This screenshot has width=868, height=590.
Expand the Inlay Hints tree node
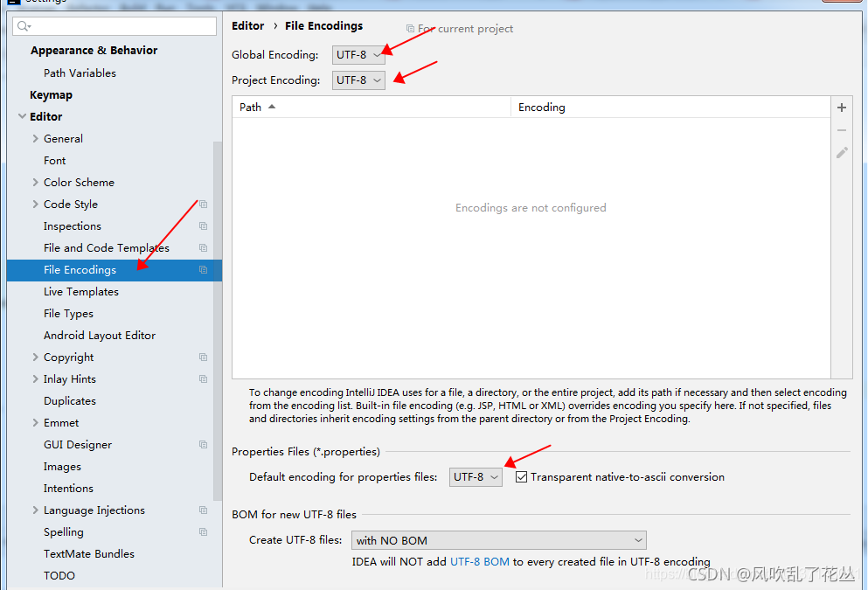coord(36,379)
